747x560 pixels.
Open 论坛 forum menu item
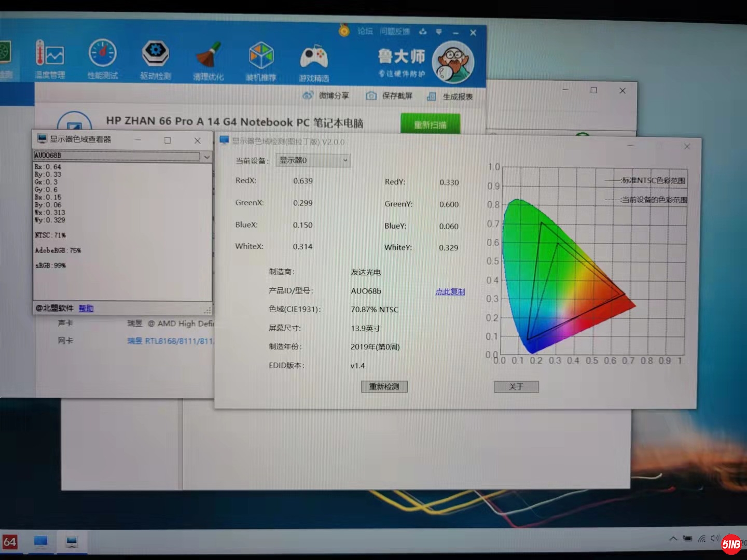(x=365, y=31)
